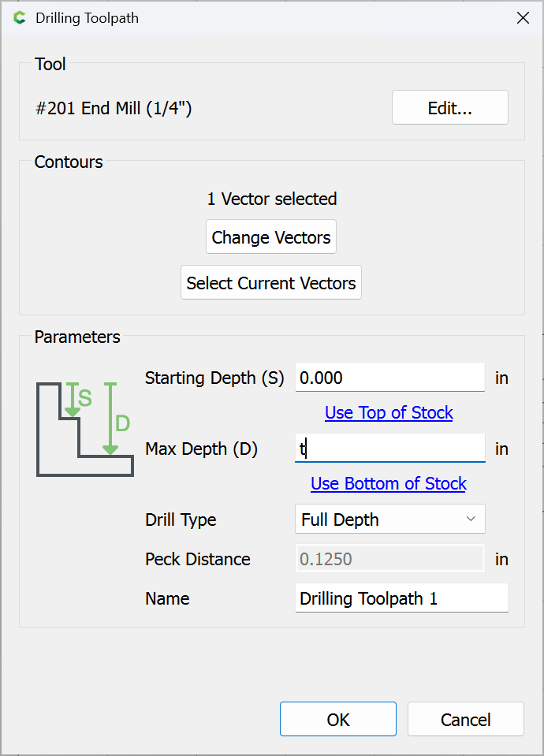This screenshot has height=756, width=544.
Task: Click the Carbide Create logo in title bar
Action: click(20, 17)
